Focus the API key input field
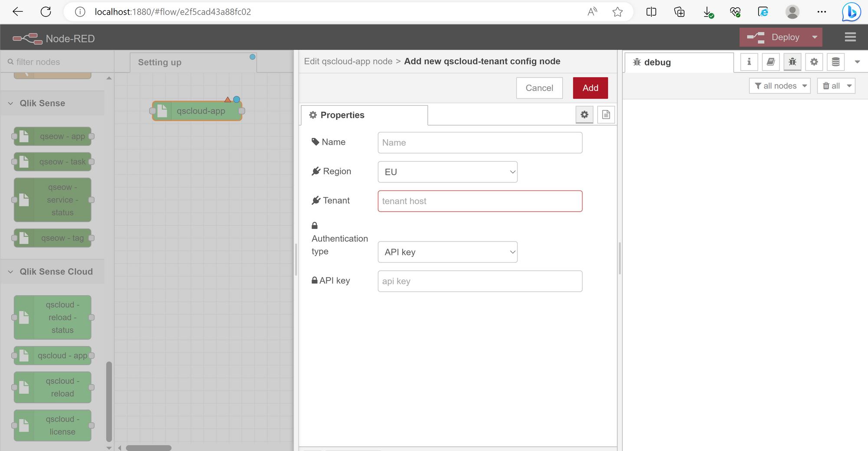 point(480,281)
